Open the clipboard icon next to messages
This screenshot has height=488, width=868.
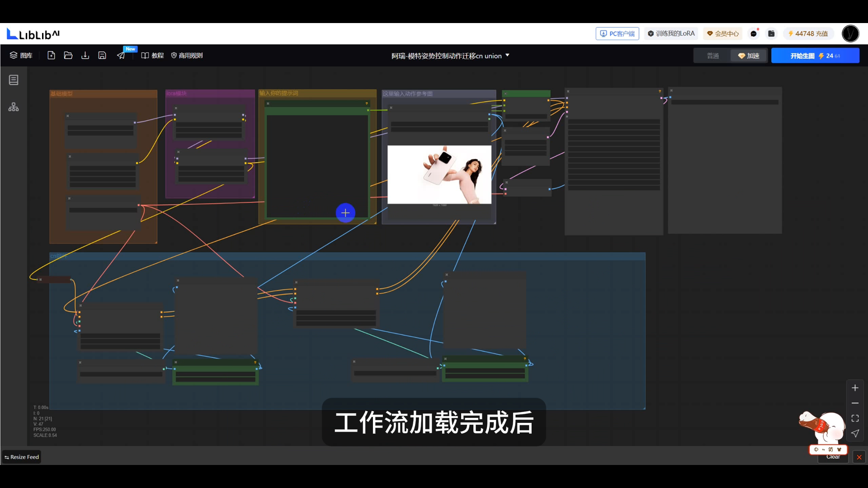pyautogui.click(x=771, y=33)
